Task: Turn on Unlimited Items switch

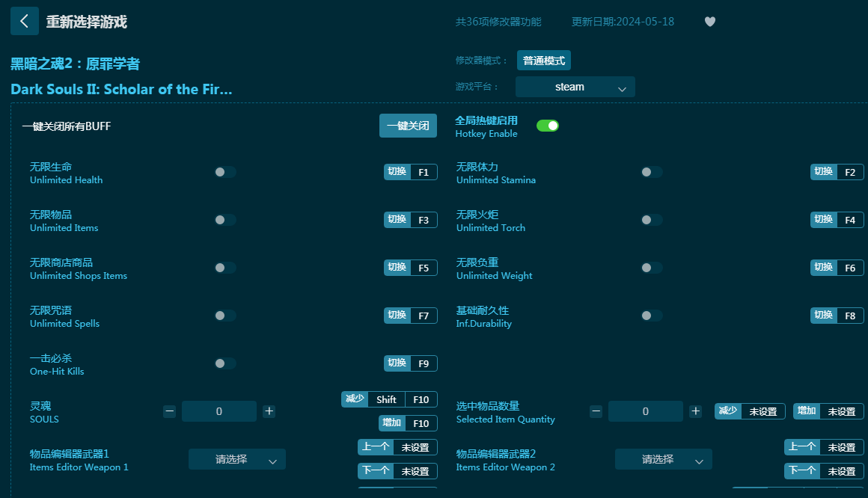Action: pyautogui.click(x=225, y=220)
